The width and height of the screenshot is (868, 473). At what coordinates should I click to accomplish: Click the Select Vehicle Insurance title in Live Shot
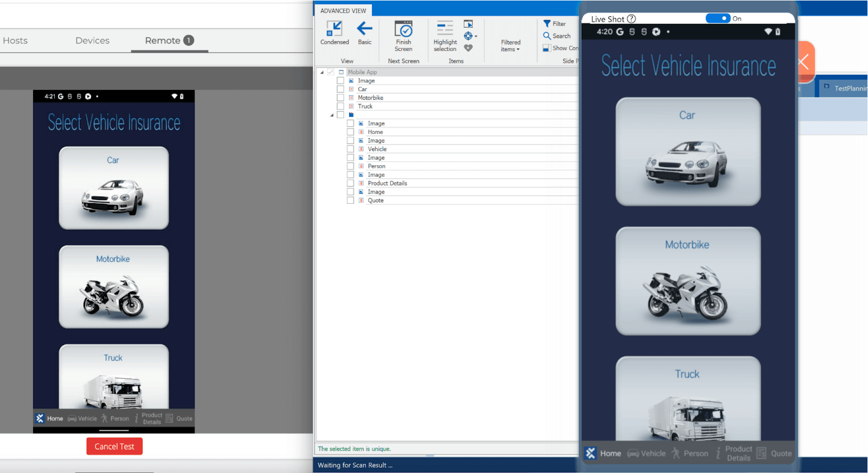[688, 66]
